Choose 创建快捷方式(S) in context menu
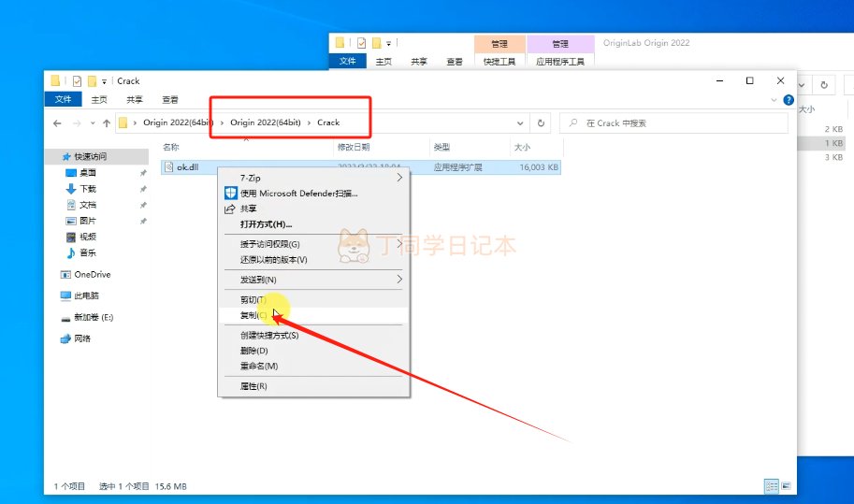Image resolution: width=854 pixels, height=504 pixels. click(x=313, y=335)
